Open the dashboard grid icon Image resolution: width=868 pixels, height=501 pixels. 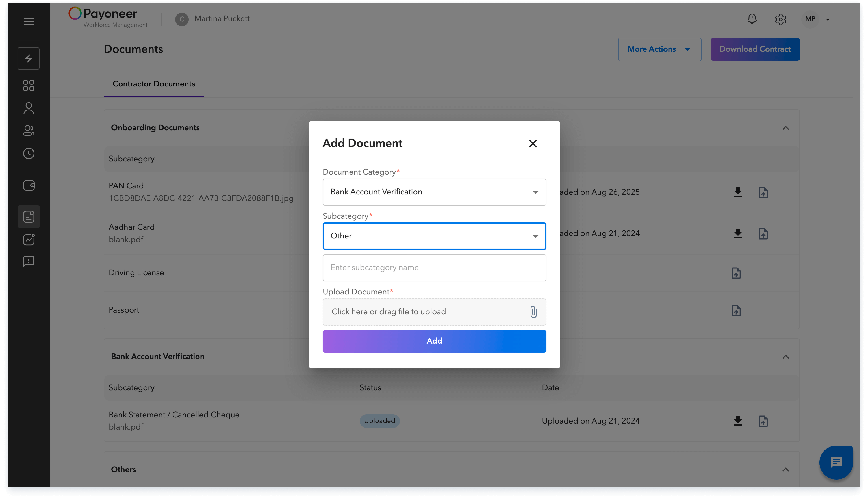point(29,86)
